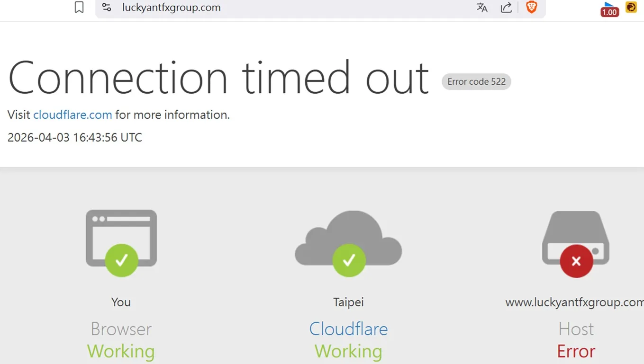Click the Working status under Browser
Screen dimensions: 644x364
click(121, 351)
